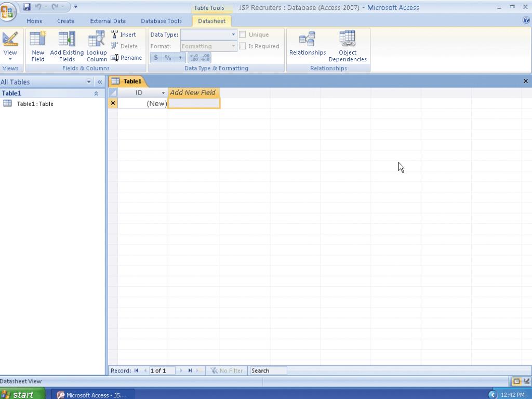Click the Increase Decimals button
Viewport: 532px width, 399px height.
(194, 58)
